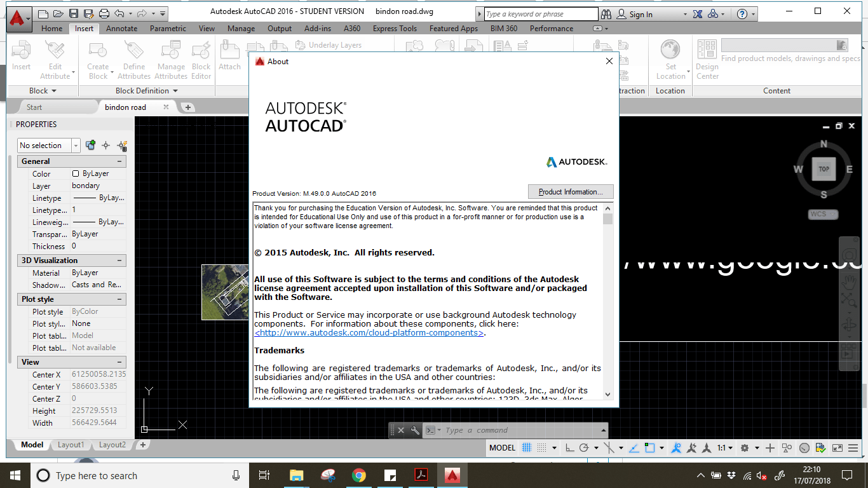The width and height of the screenshot is (868, 488).
Task: Click the TOP face of the ViewCube
Action: pos(824,169)
